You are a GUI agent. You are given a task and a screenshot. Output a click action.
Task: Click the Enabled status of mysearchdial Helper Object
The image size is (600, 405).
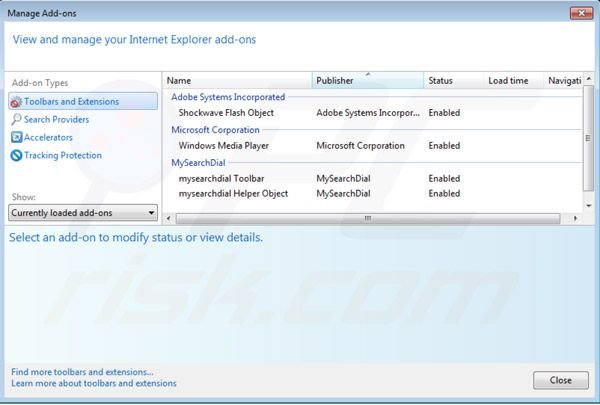[444, 194]
